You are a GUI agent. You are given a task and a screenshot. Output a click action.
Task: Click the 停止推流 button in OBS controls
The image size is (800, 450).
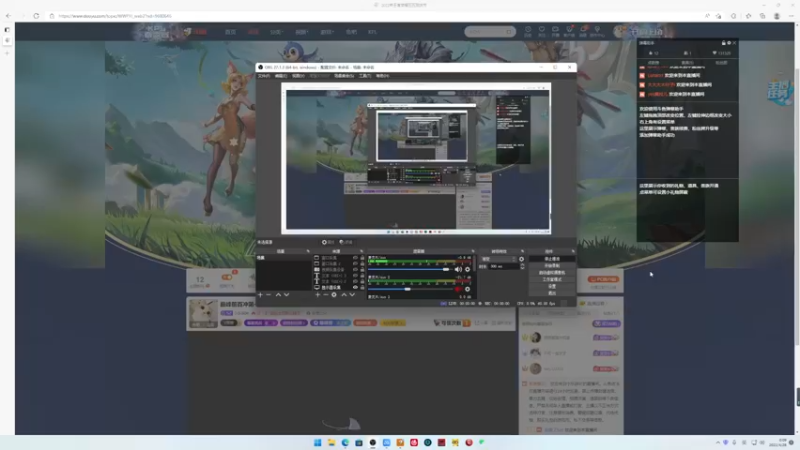coord(552,259)
